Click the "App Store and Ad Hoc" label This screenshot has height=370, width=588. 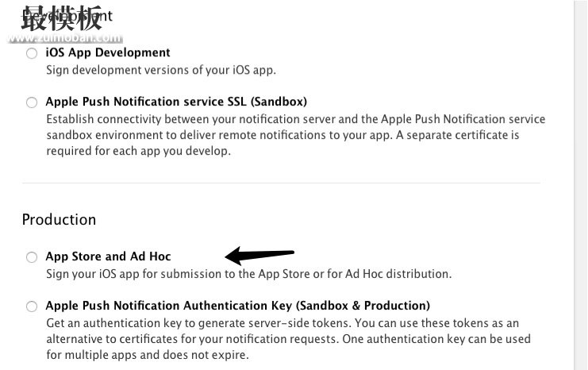[x=108, y=256]
